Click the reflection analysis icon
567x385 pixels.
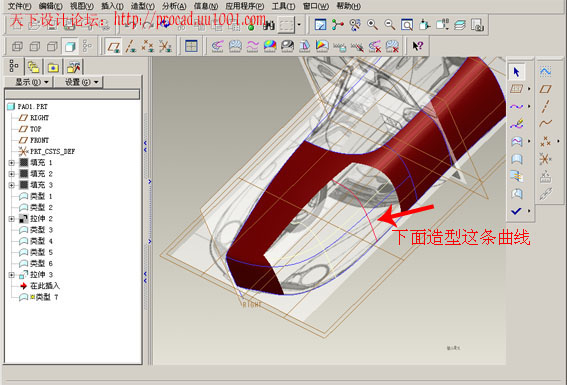(x=287, y=46)
